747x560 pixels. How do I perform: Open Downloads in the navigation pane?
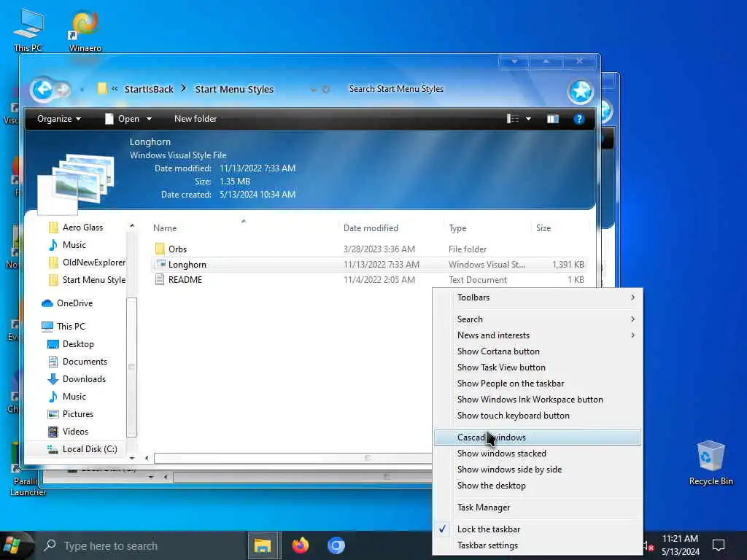click(x=77, y=379)
